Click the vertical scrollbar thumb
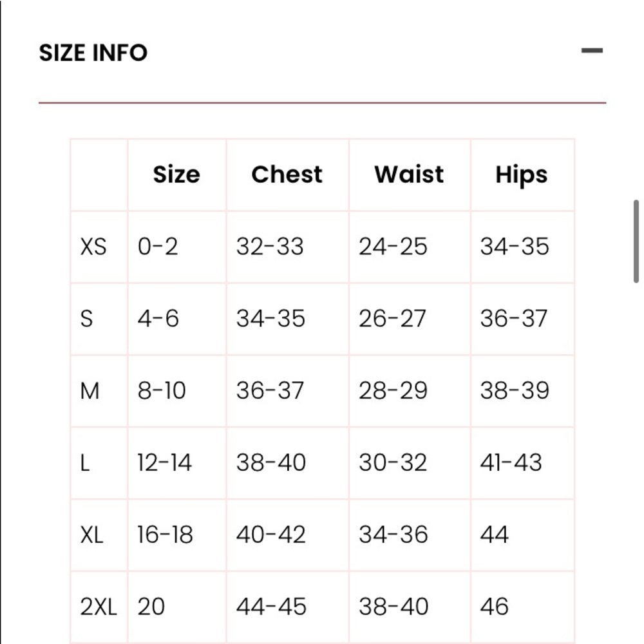Screen dimensions: 644x644 pyautogui.click(x=636, y=241)
